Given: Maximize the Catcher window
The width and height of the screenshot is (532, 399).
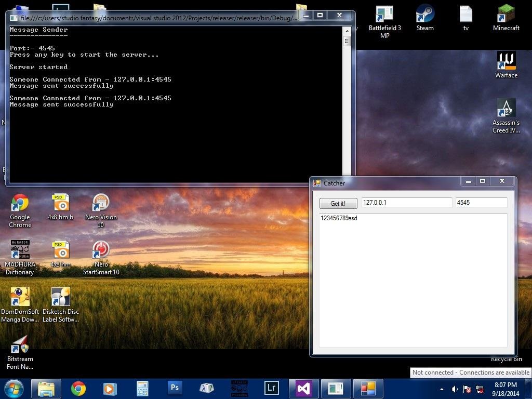Looking at the screenshot, I should tap(483, 181).
